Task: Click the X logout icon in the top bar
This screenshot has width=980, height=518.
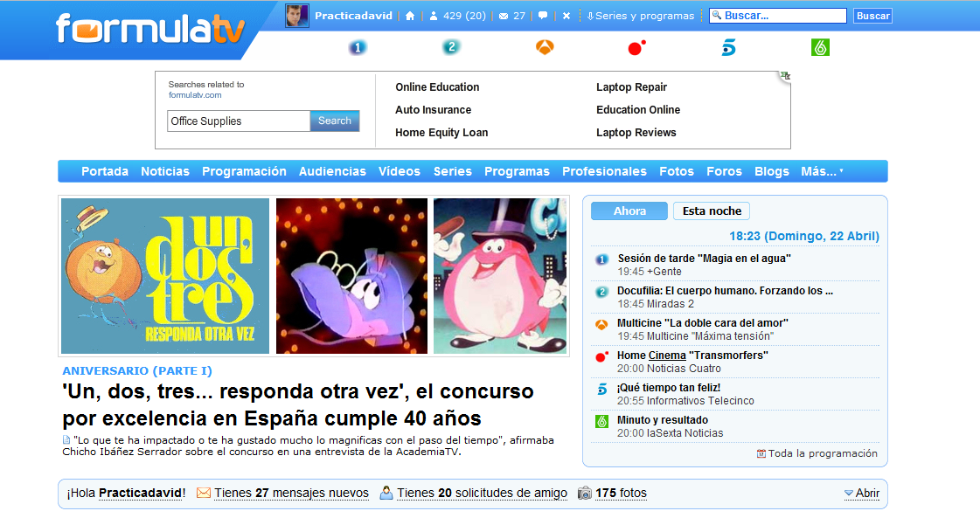Action: pos(566,16)
